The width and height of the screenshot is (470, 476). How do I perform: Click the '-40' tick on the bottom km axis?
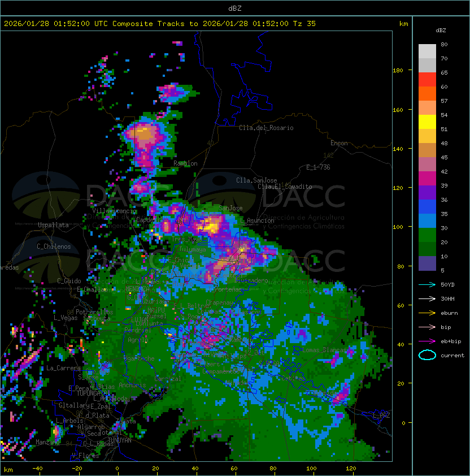(x=37, y=469)
